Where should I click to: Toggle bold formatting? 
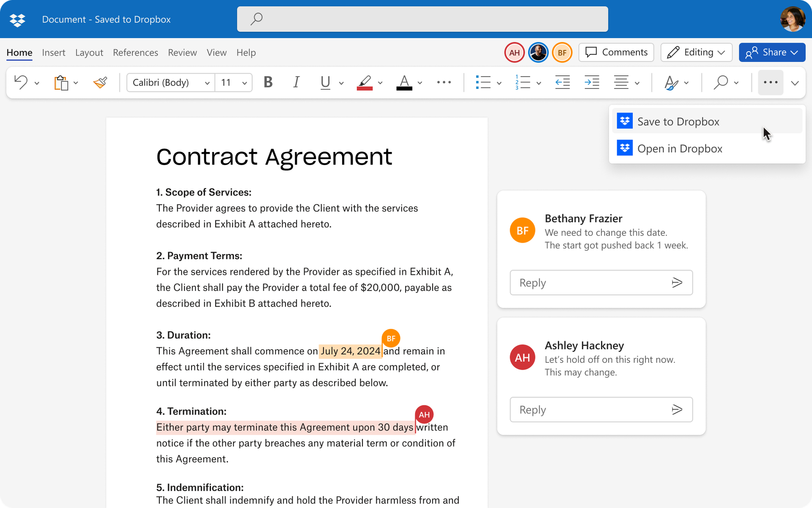click(x=268, y=83)
